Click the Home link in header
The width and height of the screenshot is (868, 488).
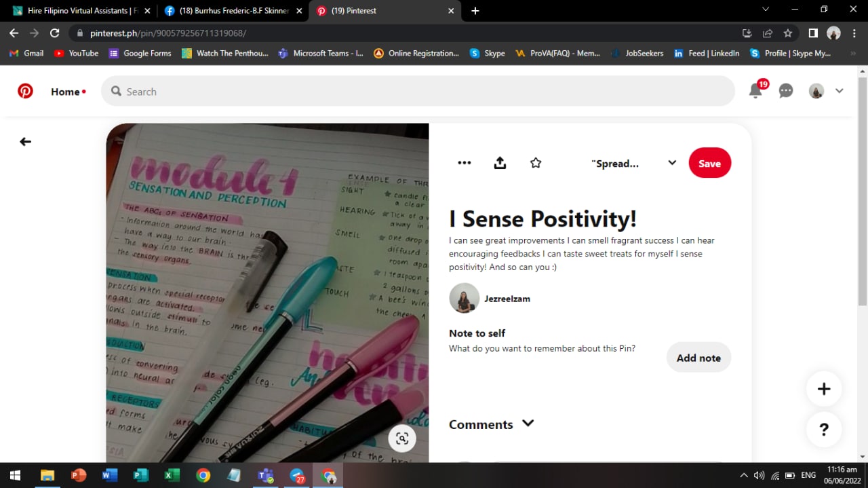(x=65, y=92)
